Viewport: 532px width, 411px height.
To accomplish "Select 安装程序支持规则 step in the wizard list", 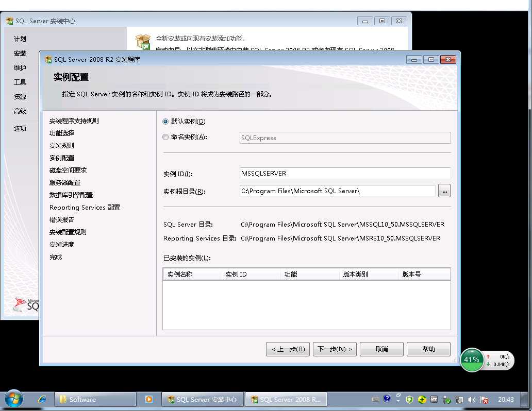I will pyautogui.click(x=74, y=121).
